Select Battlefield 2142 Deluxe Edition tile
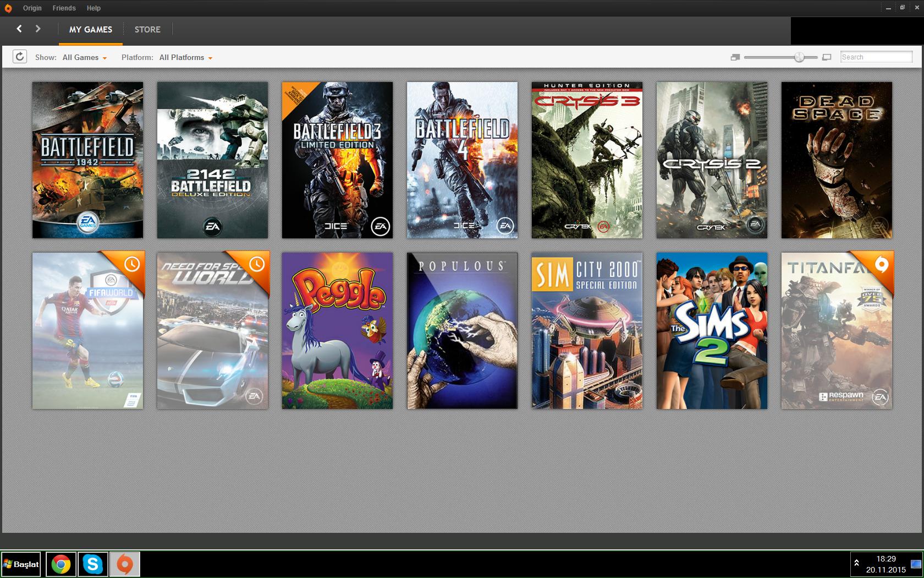The image size is (924, 578). 212,160
